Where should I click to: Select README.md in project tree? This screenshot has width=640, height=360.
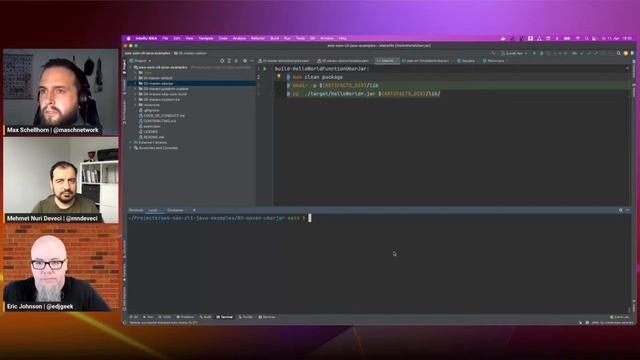(x=153, y=137)
